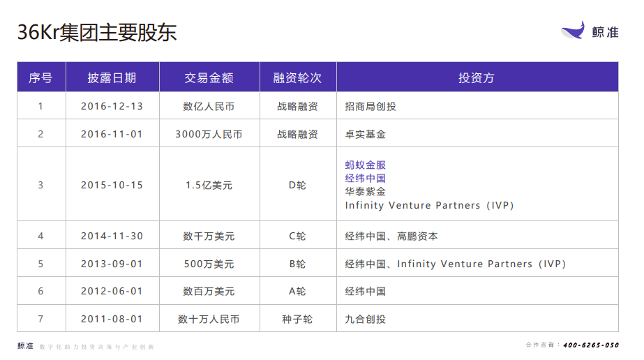This screenshot has height=360, width=644.
Task: Click amount cell 数十万人民币
Action: click(x=209, y=319)
